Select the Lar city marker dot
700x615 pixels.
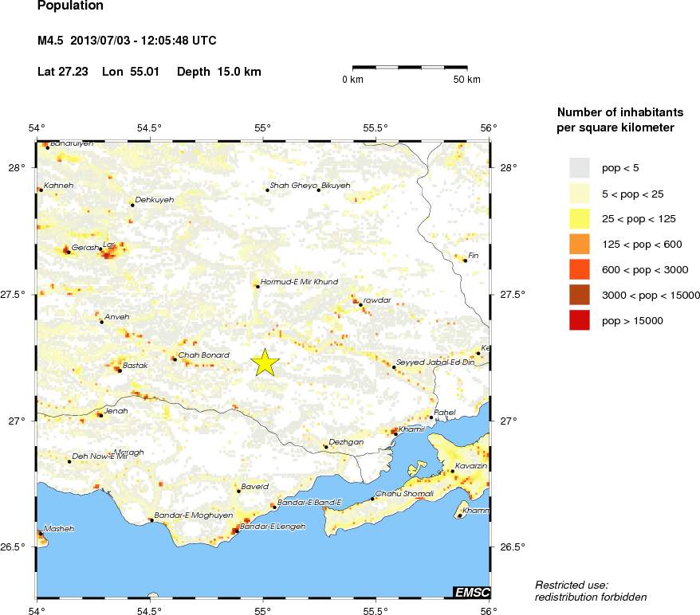[x=101, y=249]
